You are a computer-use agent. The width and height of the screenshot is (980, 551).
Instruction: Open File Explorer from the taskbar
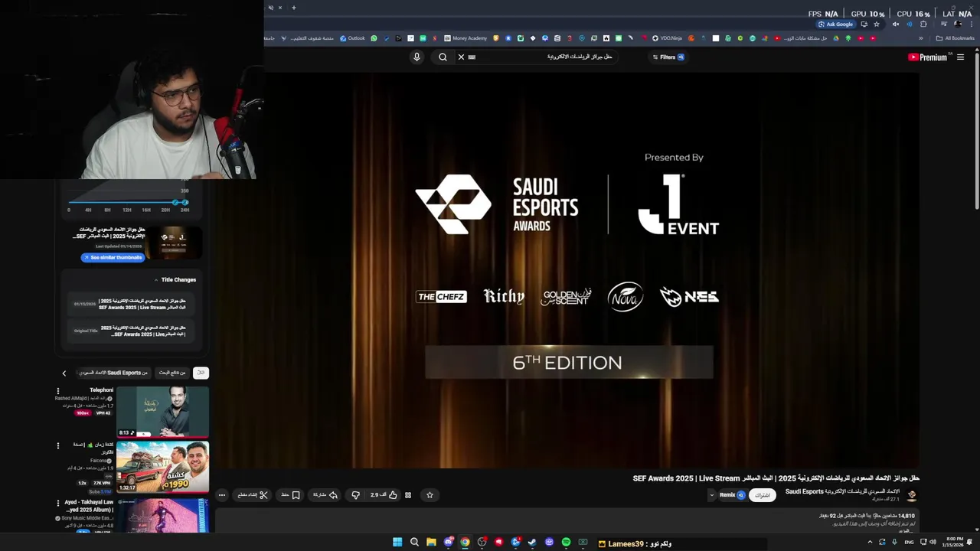pyautogui.click(x=431, y=543)
